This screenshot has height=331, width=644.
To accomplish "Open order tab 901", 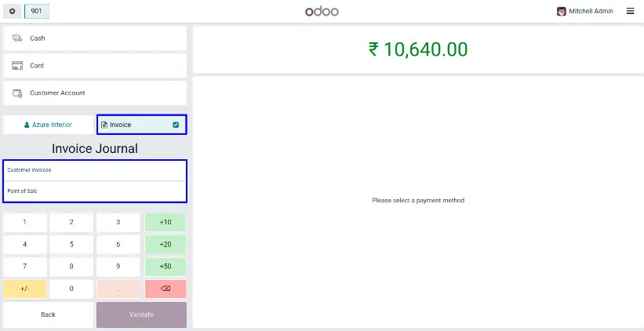I will (37, 12).
